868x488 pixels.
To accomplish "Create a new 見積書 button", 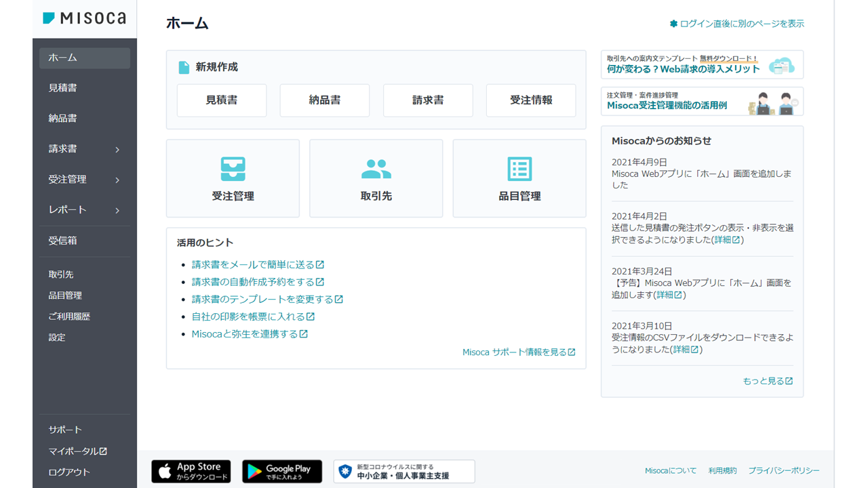I will coord(222,100).
